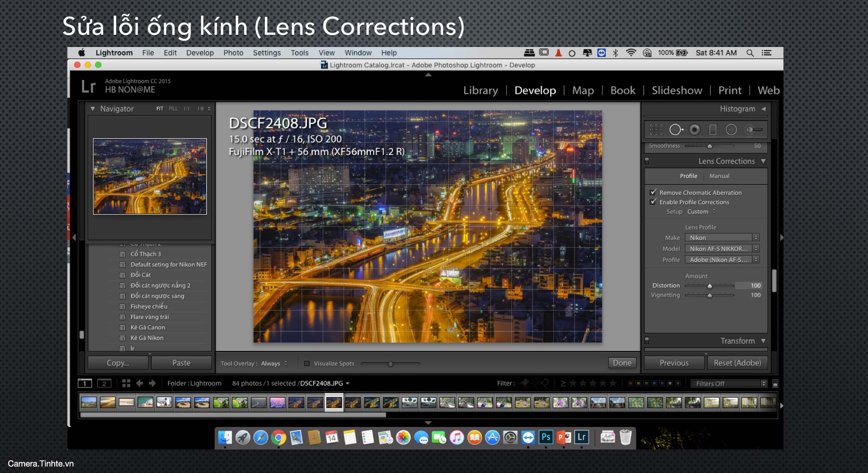Click the Previous button
Image resolution: width=868 pixels, height=473 pixels.
(674, 363)
